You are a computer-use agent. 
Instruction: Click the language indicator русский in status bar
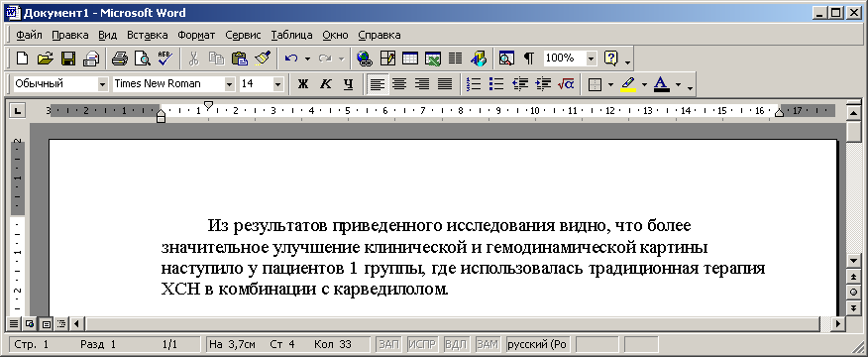(x=537, y=344)
